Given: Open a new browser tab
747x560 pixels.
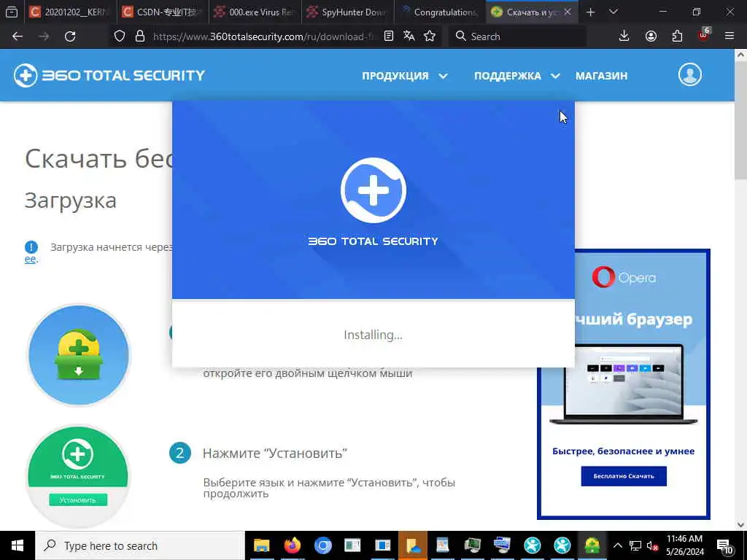Looking at the screenshot, I should (590, 12).
